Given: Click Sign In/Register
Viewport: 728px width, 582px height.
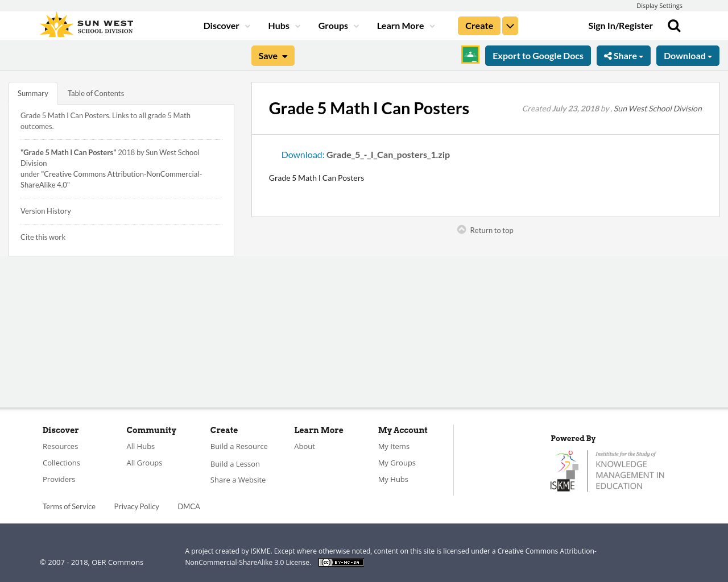Looking at the screenshot, I should click(x=620, y=25).
